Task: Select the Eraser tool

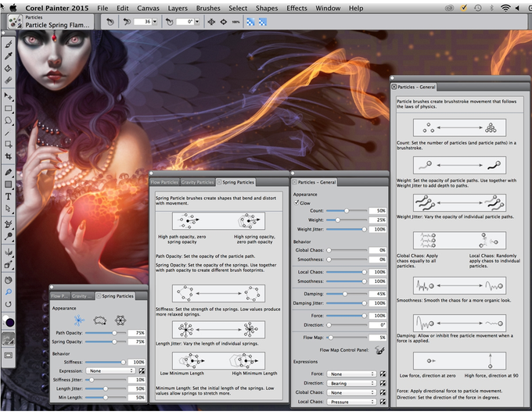Action: point(9,80)
